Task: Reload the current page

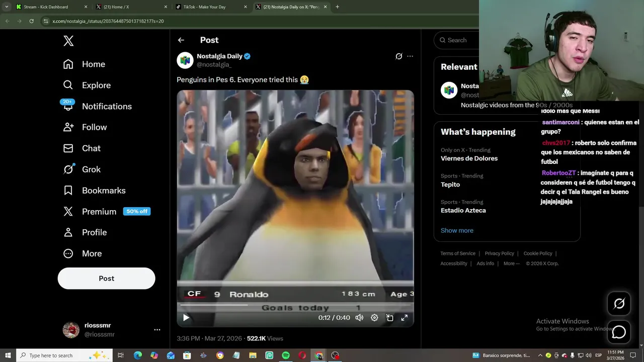Action: [31, 21]
